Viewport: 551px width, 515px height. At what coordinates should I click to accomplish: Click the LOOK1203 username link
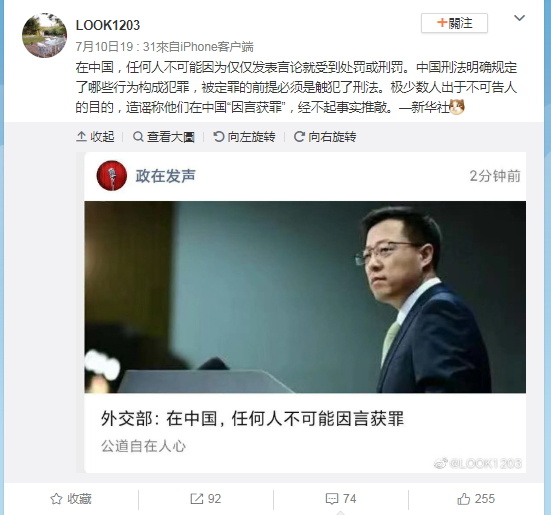pyautogui.click(x=108, y=25)
